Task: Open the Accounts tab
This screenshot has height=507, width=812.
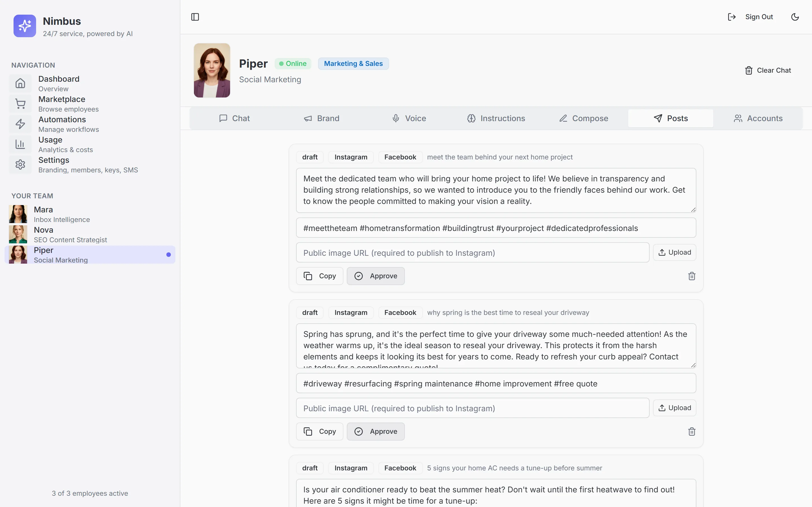Action: pos(758,118)
